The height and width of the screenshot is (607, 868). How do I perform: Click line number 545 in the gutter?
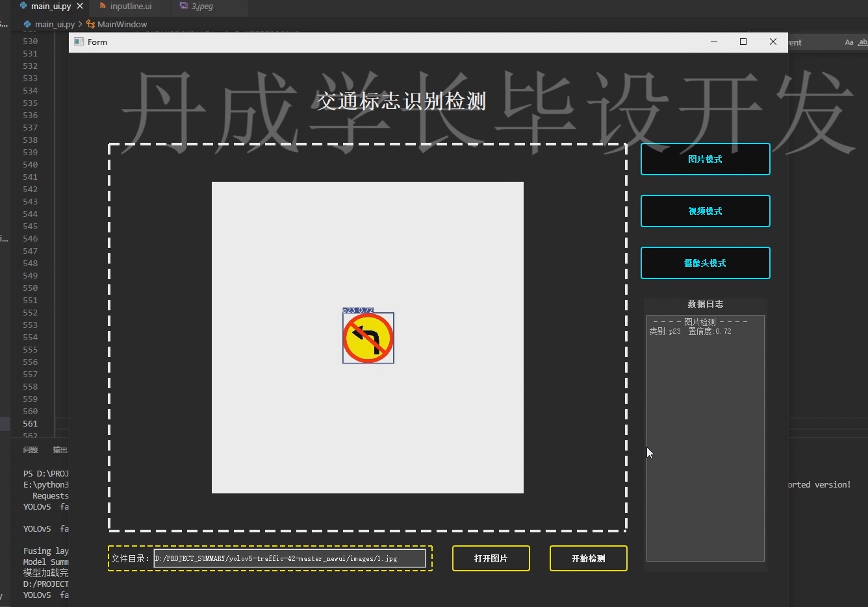tap(31, 226)
